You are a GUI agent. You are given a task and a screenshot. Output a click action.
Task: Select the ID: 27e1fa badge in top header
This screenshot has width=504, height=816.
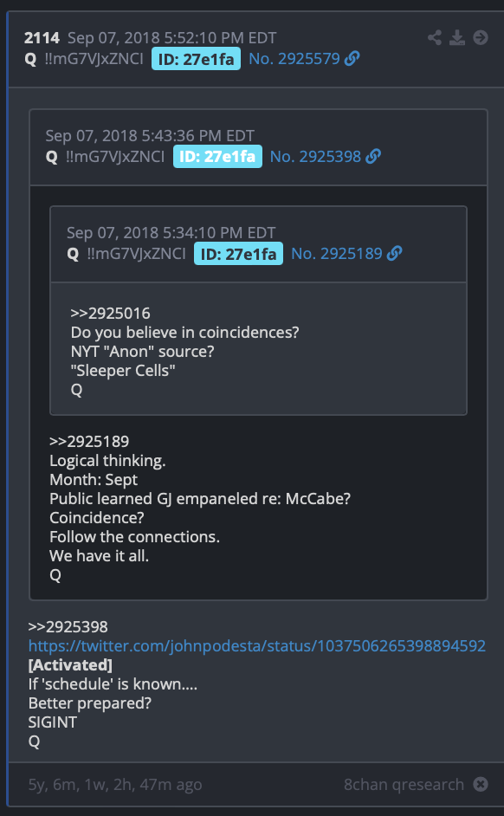click(196, 59)
